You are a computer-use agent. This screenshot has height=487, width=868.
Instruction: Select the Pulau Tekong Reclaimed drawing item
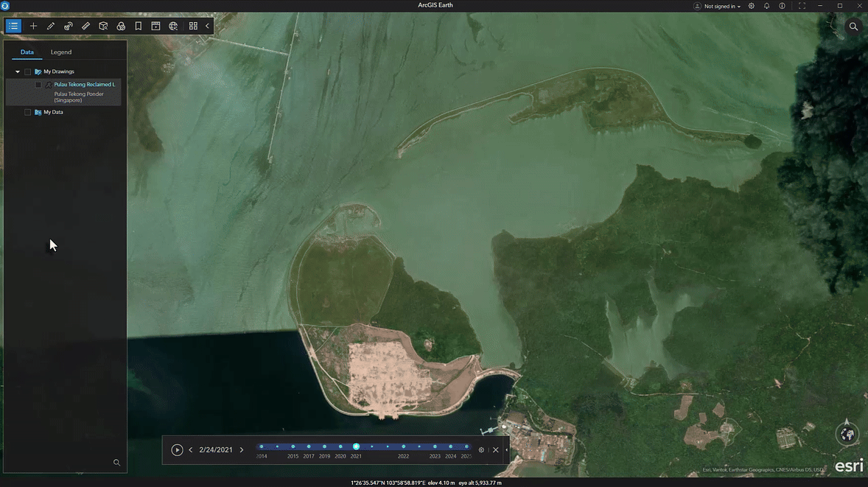[85, 84]
